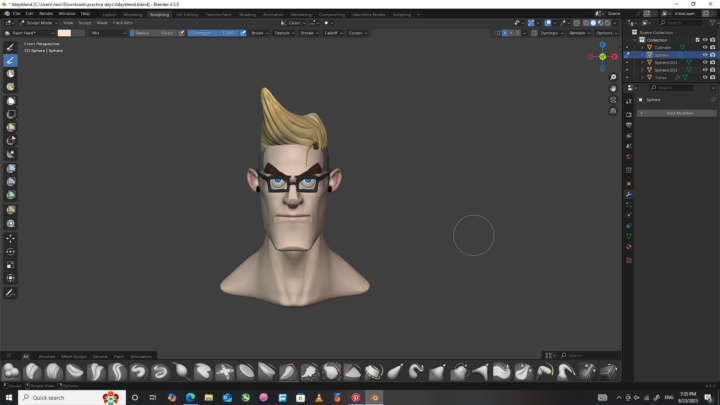
Task: Hide Cylinder object with eye icon
Action: click(x=705, y=47)
